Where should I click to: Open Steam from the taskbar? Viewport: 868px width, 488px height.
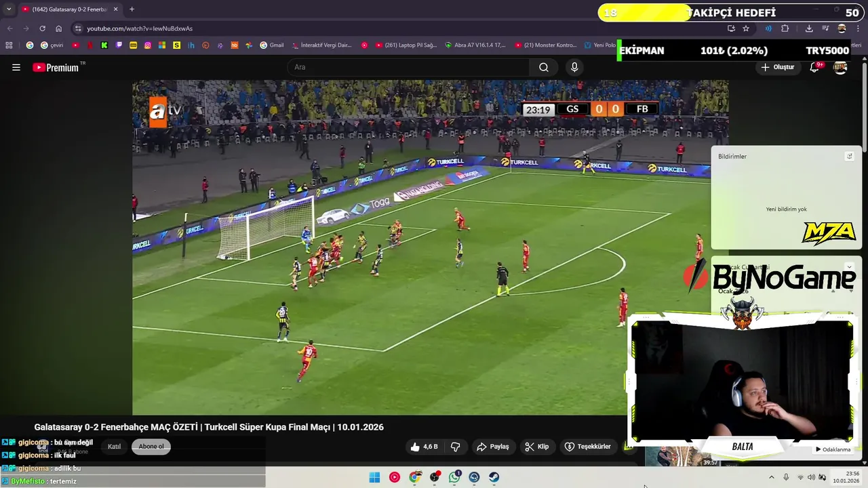[494, 477]
